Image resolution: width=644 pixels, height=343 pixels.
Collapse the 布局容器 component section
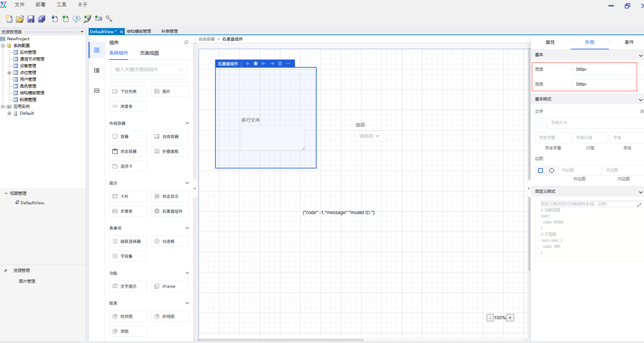(187, 123)
